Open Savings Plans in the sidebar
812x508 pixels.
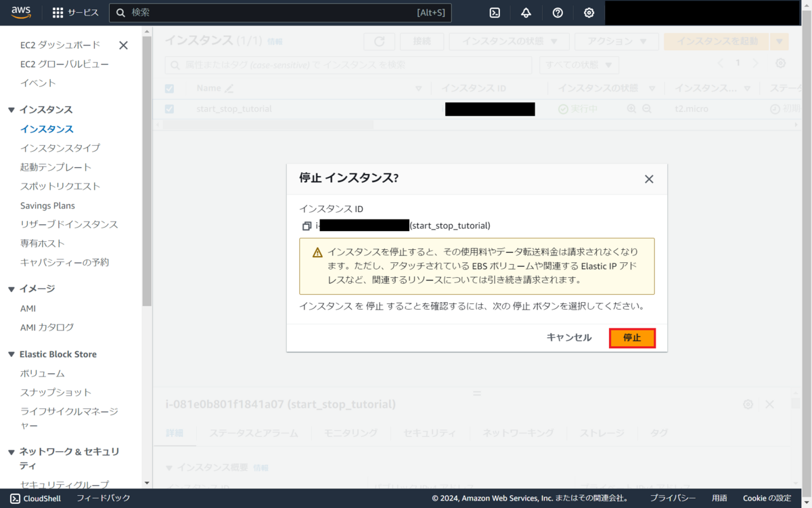47,205
